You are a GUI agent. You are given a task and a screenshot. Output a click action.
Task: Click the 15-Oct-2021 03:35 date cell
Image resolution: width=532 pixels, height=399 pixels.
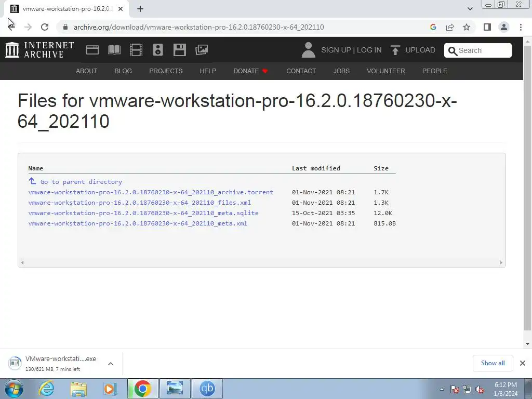323,213
